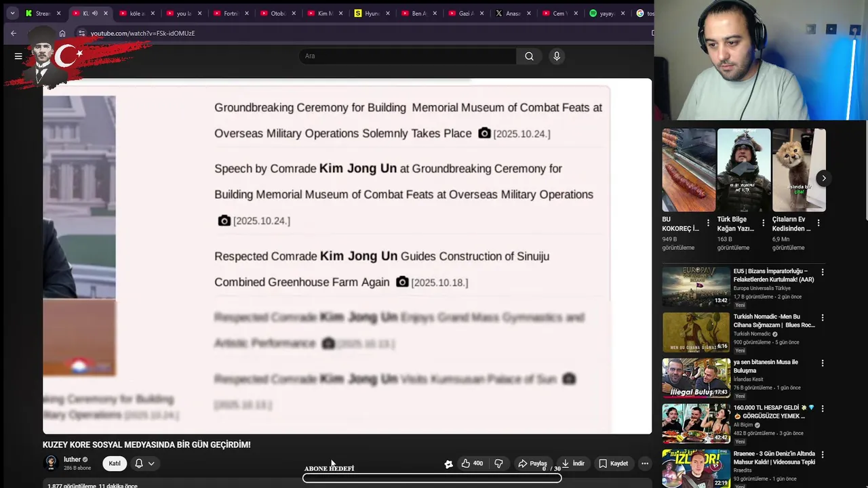This screenshot has height=488, width=868.
Task: Expand the tab search dropdown arrow
Action: click(12, 13)
